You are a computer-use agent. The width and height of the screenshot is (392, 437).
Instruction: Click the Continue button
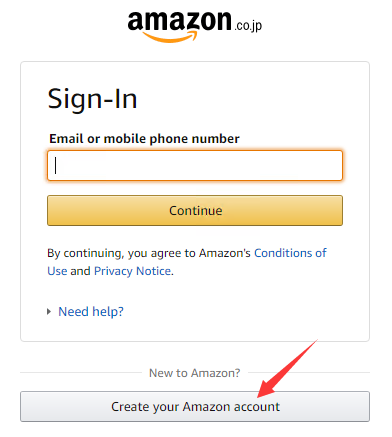[x=195, y=211]
